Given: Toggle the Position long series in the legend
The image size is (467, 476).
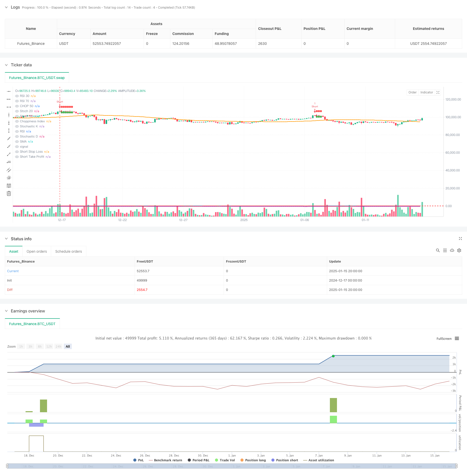Looking at the screenshot, I should [x=253, y=460].
